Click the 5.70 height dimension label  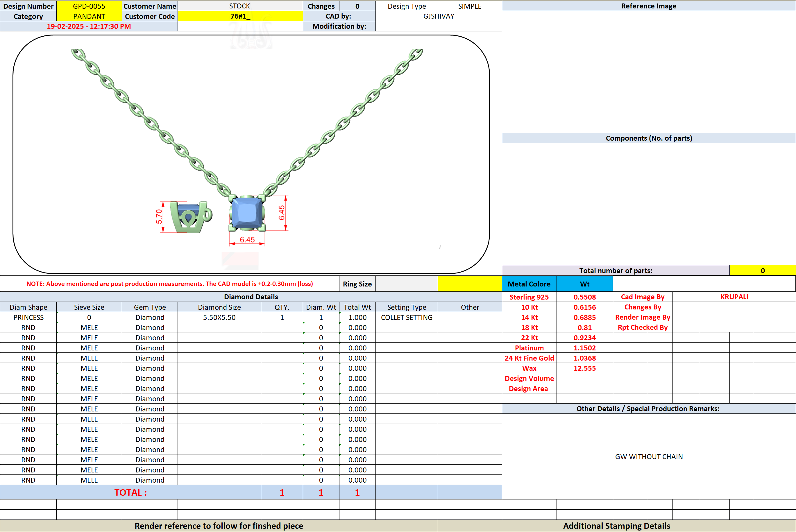tap(159, 216)
